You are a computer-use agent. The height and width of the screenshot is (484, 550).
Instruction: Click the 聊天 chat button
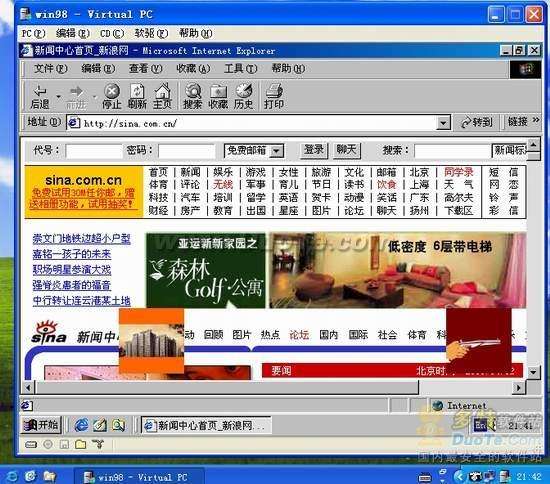pyautogui.click(x=347, y=150)
